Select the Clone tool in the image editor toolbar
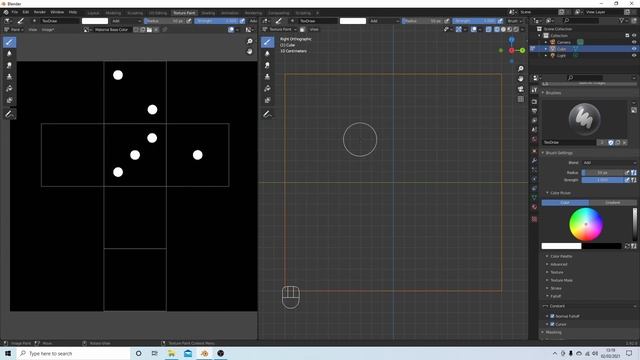Image resolution: width=640 pixels, height=360 pixels. pos(9,77)
